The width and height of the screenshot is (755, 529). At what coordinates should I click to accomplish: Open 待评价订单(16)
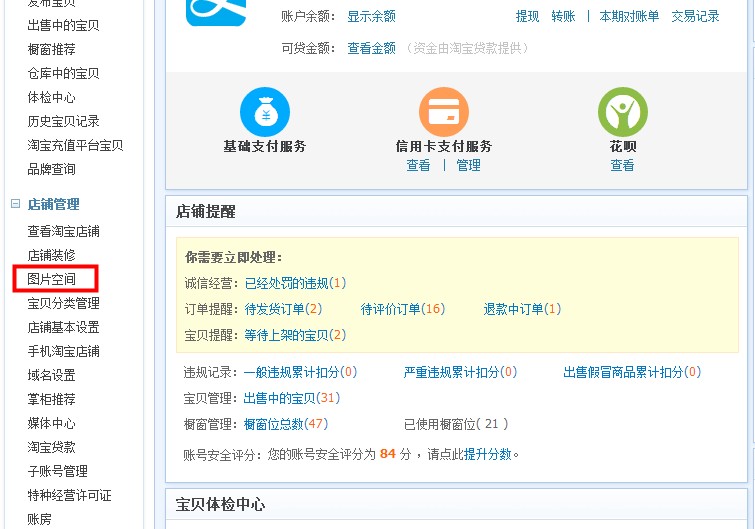pos(403,309)
